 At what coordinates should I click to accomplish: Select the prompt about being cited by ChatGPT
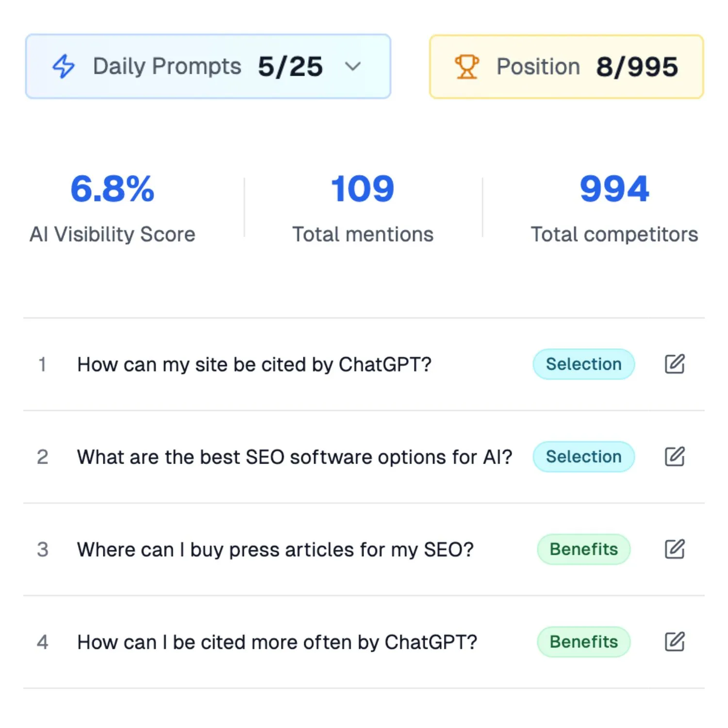point(254,364)
